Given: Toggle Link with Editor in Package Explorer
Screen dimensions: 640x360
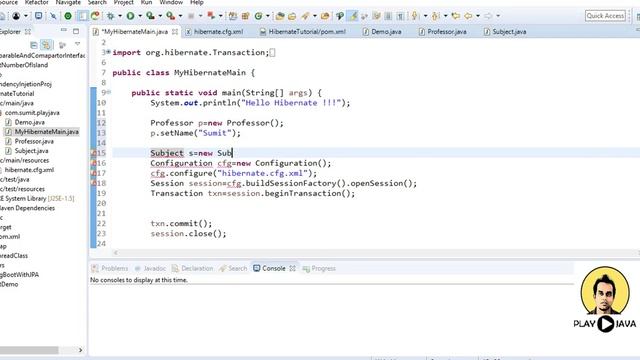Looking at the screenshot, I should (x=47, y=44).
